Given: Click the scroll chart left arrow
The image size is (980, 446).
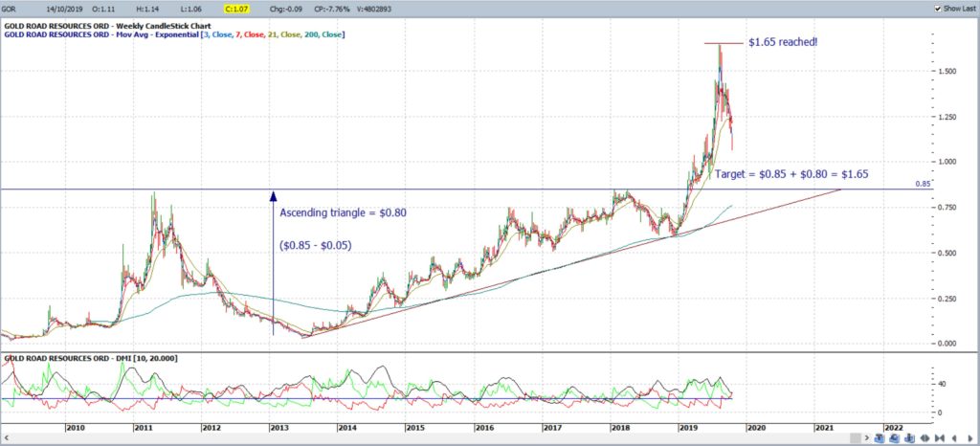Looking at the screenshot, I should [954, 438].
